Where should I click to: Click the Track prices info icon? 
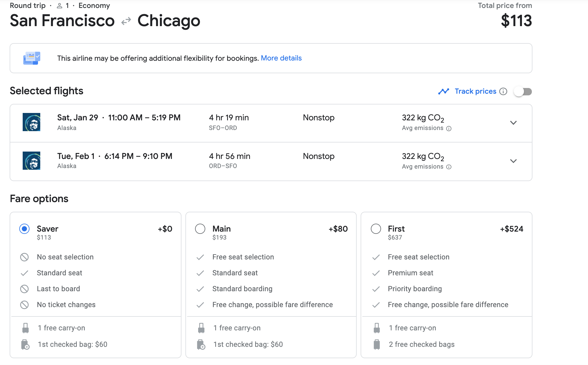point(503,91)
